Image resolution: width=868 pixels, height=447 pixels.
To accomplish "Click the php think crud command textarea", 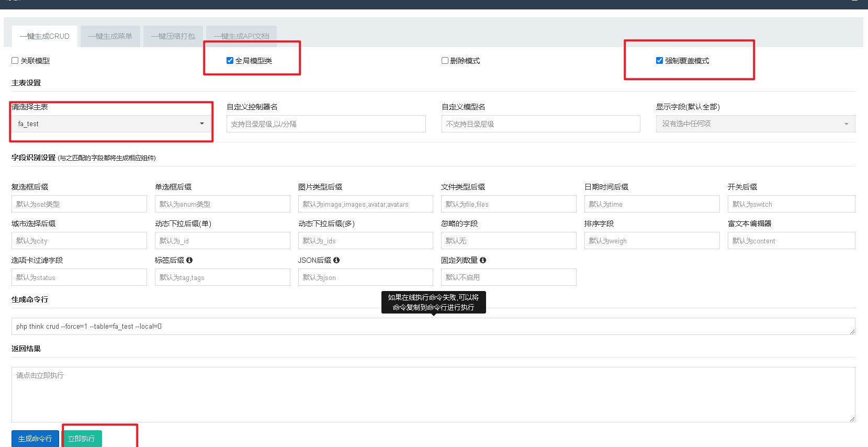I will 433,327.
